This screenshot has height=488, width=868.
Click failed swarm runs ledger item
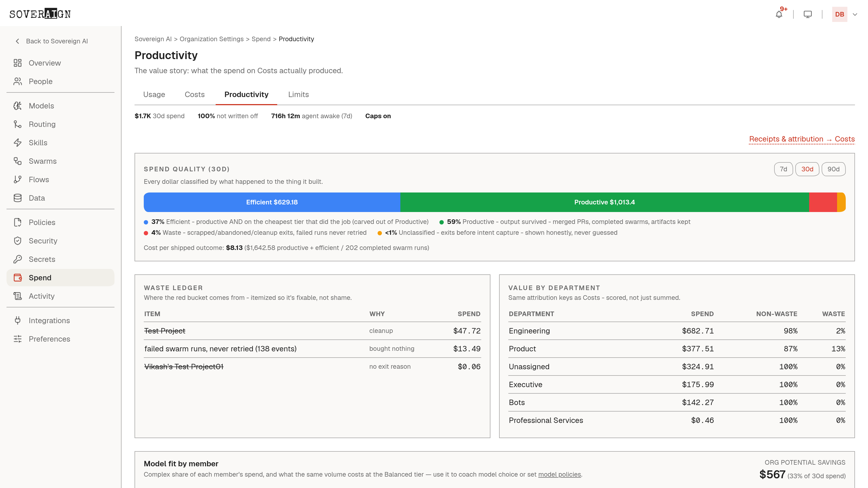[220, 349]
